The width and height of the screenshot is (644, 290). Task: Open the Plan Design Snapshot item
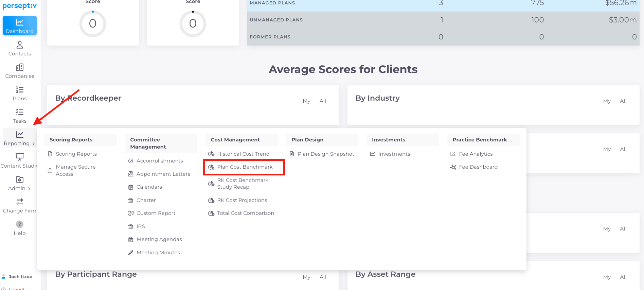[x=326, y=154]
